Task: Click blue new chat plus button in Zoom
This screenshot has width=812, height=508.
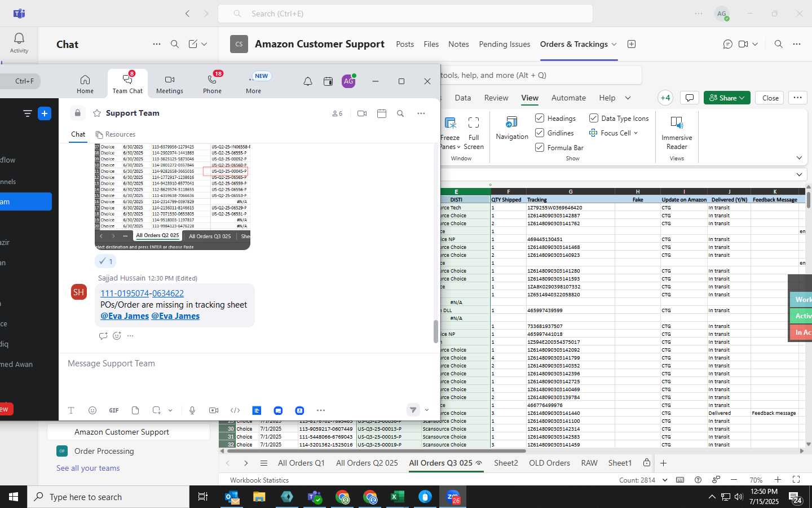Action: pos(45,113)
